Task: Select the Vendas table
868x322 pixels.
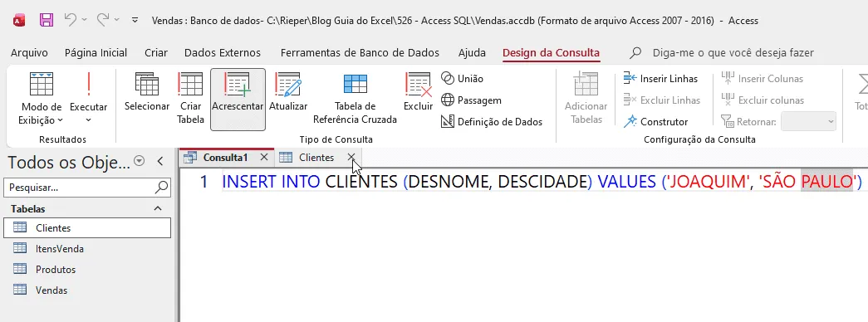Action: [87, 290]
